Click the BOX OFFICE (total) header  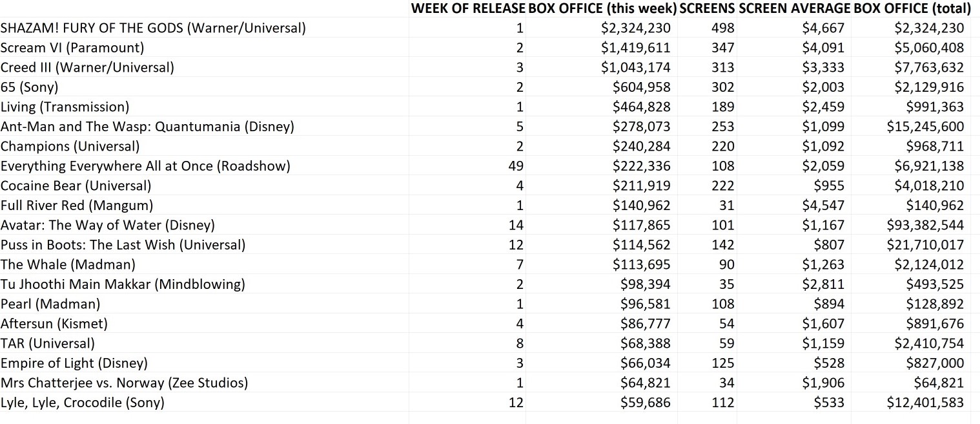[912, 8]
